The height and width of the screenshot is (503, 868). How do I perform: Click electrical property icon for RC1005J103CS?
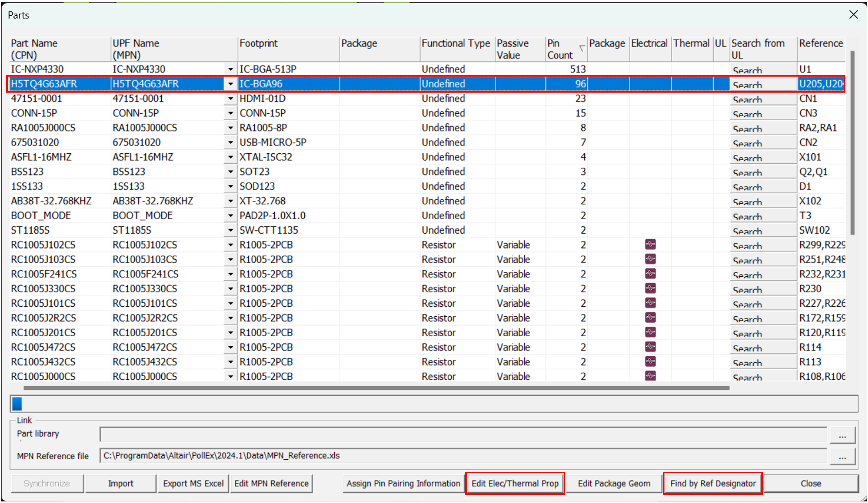(x=650, y=259)
